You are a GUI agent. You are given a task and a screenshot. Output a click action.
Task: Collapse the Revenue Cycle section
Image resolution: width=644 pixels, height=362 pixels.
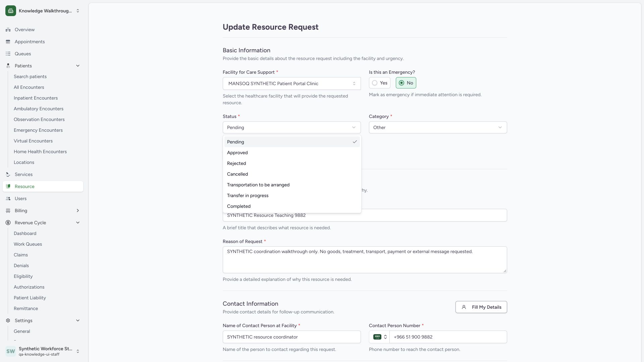78,223
